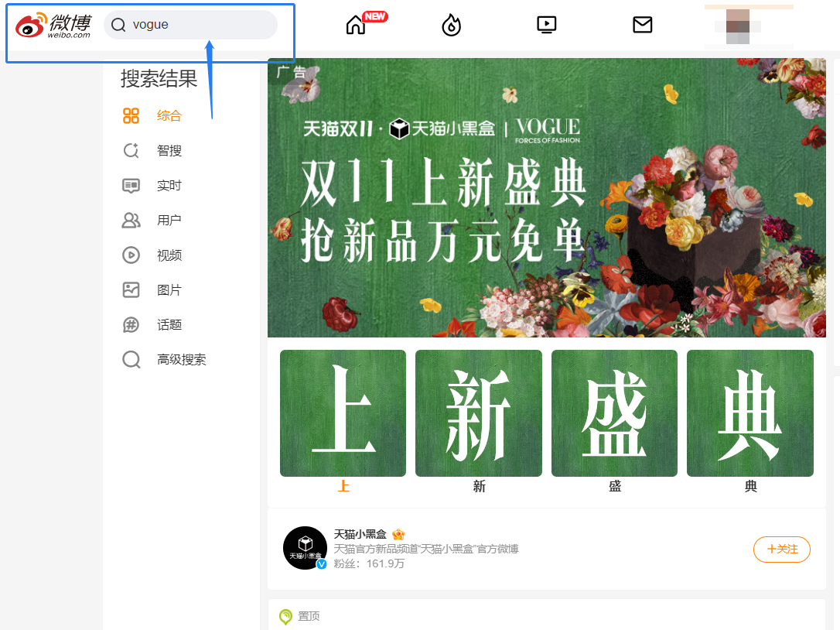Switch to the 图片 tab
This screenshot has height=630, width=840.
pyautogui.click(x=169, y=290)
